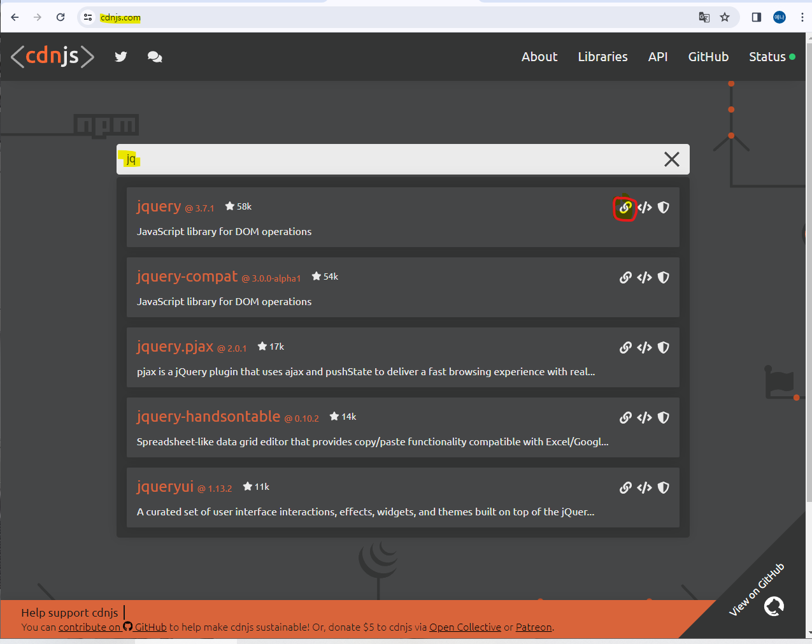Open the About page
Image resolution: width=812 pixels, height=644 pixels.
[x=539, y=57]
